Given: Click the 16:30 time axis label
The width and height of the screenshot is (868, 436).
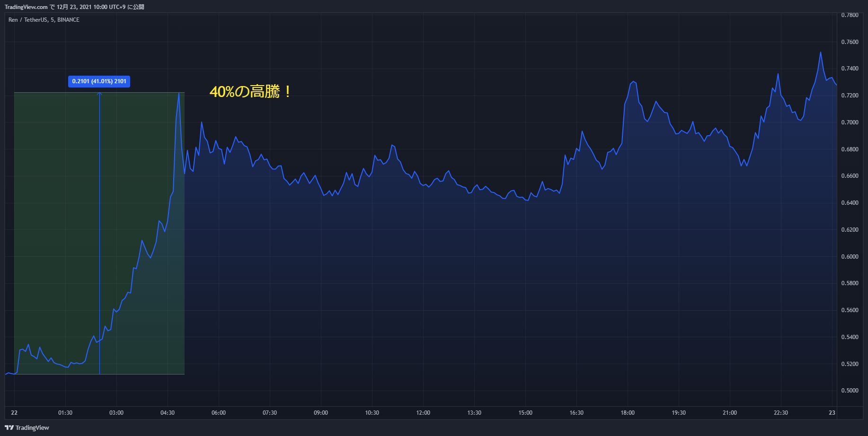Looking at the screenshot, I should tap(576, 413).
